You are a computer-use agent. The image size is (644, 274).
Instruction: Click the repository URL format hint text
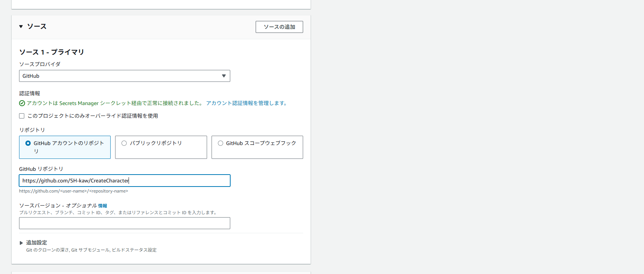pyautogui.click(x=74, y=191)
